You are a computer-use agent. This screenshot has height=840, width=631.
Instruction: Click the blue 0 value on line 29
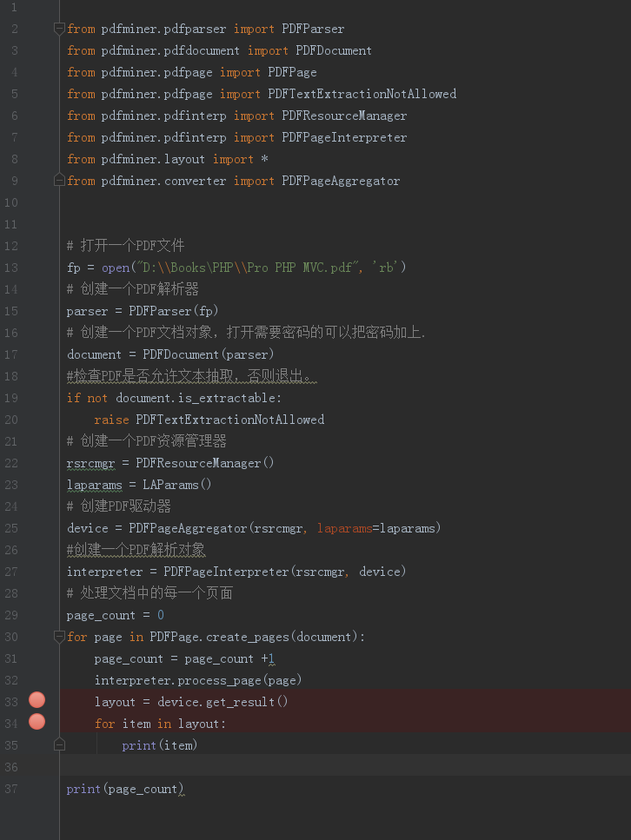tap(160, 616)
